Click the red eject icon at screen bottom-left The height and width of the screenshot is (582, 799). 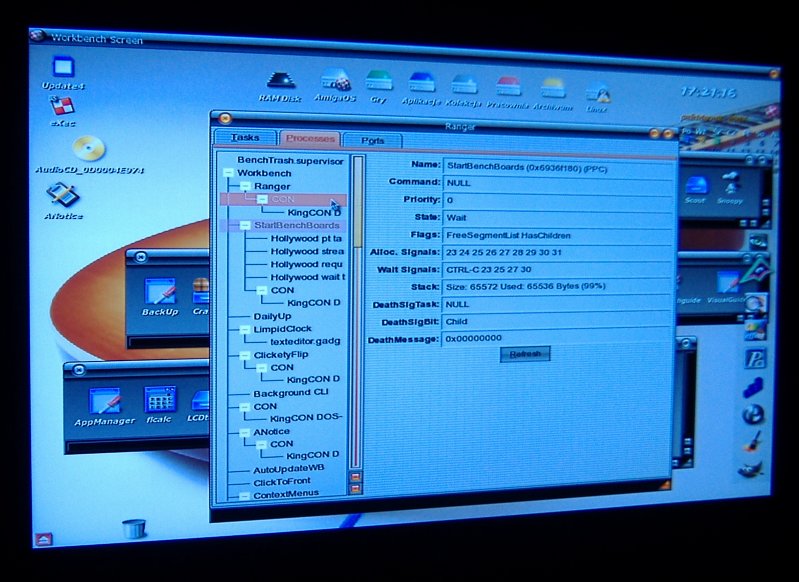point(44,539)
